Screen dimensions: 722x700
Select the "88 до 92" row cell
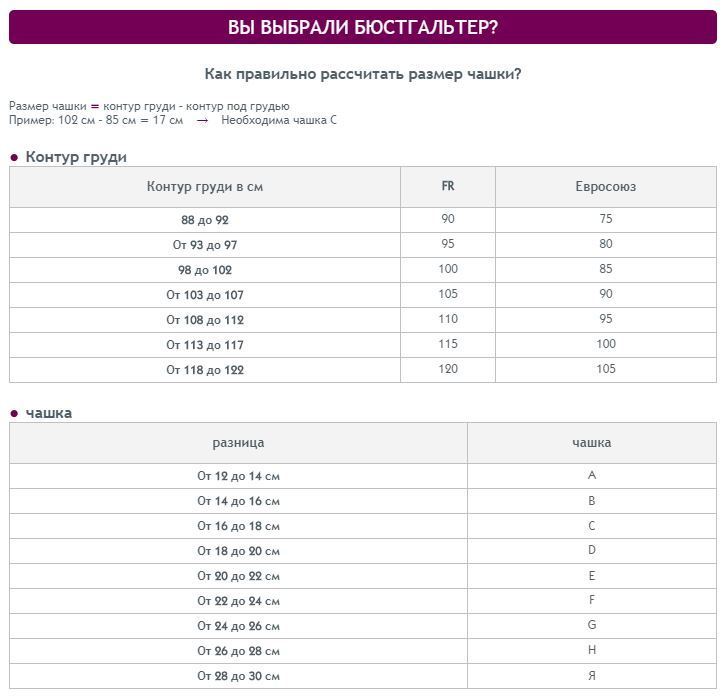pos(205,220)
